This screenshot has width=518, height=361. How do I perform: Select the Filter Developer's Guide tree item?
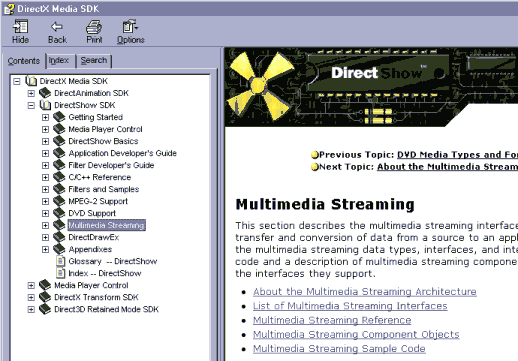pyautogui.click(x=111, y=165)
